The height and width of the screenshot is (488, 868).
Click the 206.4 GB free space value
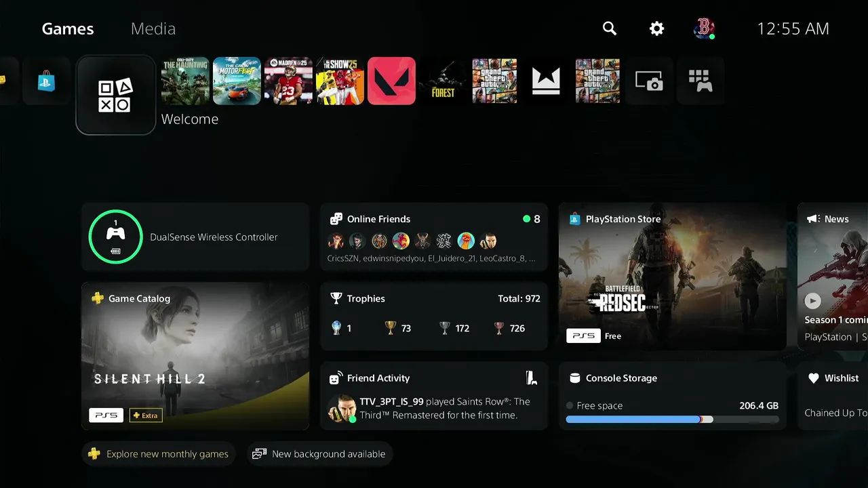(759, 405)
